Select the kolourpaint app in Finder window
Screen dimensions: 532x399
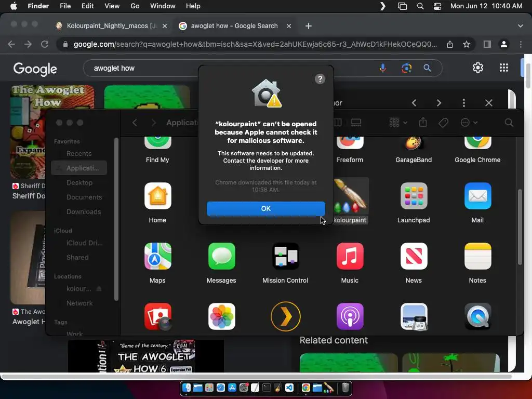point(351,196)
